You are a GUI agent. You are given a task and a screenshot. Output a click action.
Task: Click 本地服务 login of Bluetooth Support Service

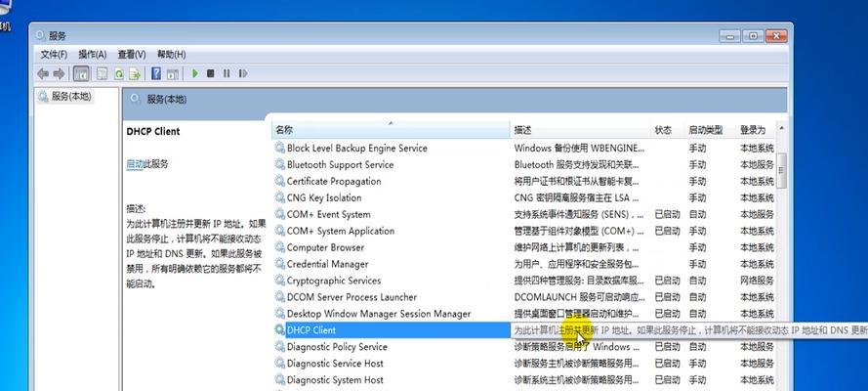coord(757,164)
